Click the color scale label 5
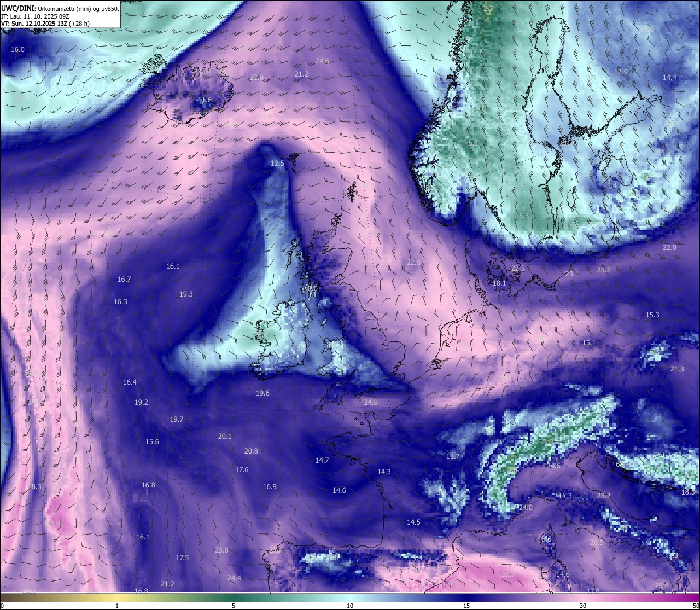The height and width of the screenshot is (610, 700). [x=234, y=606]
